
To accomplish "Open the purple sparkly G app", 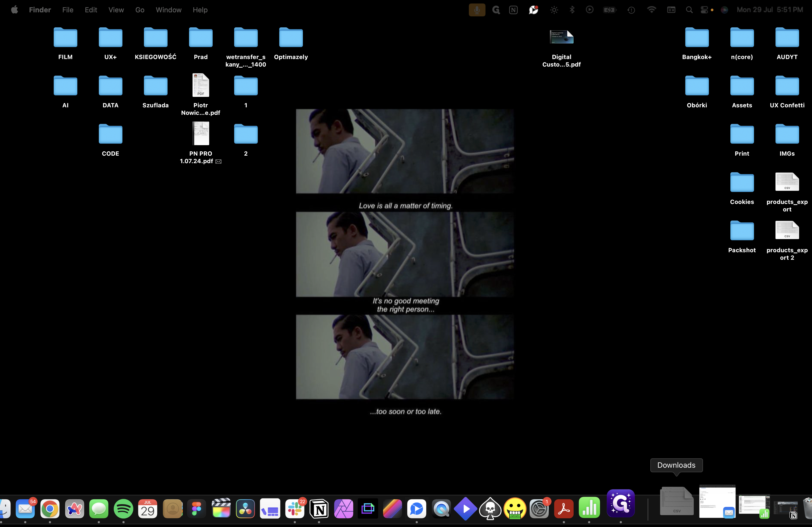I will (621, 503).
